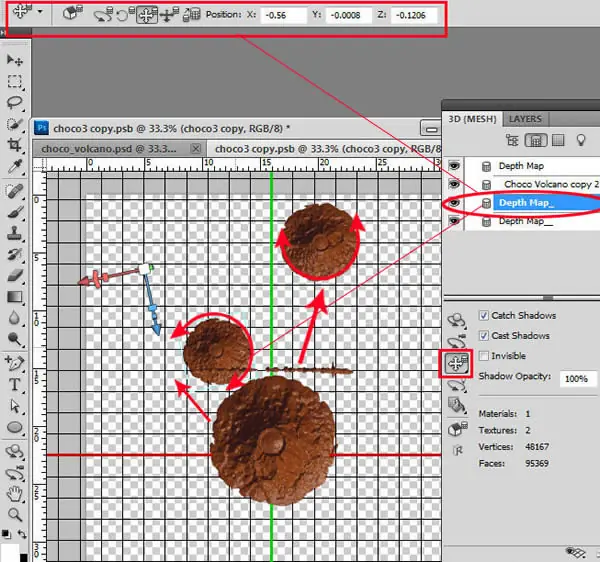Enable the Invisible checkbox
This screenshot has width=600, height=562.
coord(484,356)
